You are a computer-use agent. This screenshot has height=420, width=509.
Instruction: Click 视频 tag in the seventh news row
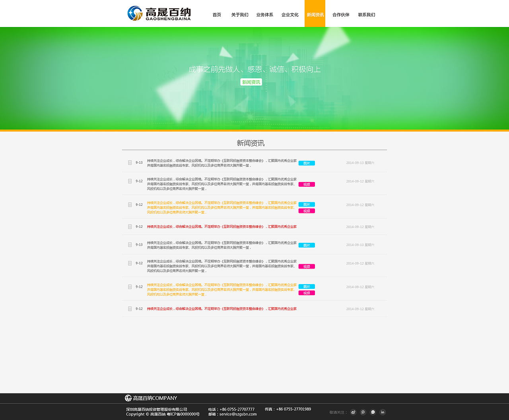[x=307, y=293]
